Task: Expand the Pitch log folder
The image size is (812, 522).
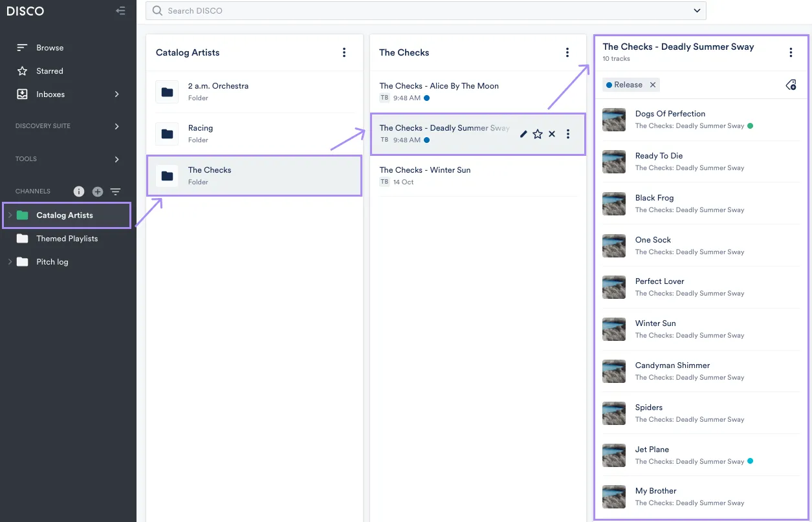Action: 10,261
